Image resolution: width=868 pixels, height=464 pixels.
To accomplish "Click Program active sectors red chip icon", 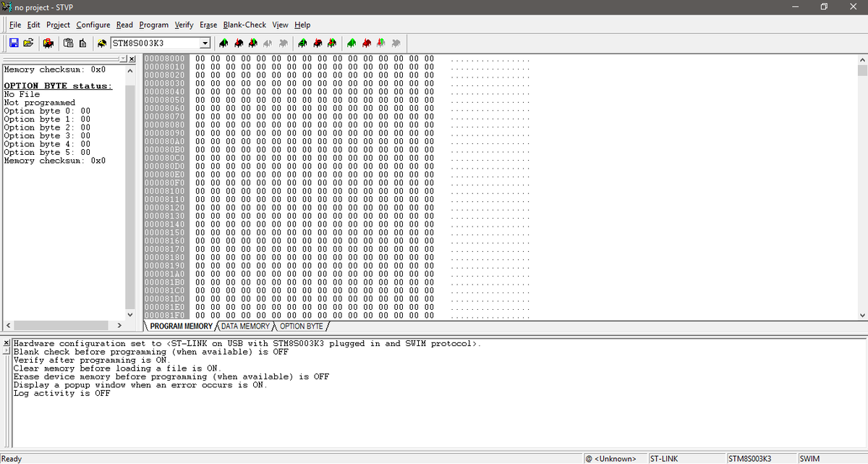I will pyautogui.click(x=366, y=43).
